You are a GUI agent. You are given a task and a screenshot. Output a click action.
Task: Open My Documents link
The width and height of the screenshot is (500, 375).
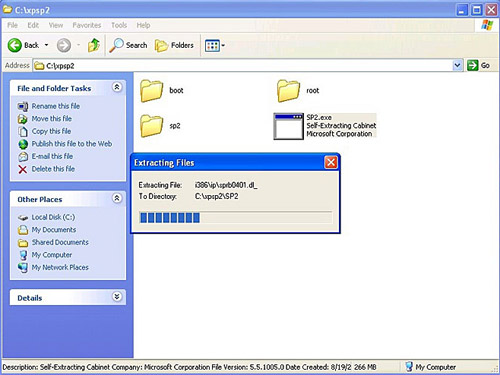tap(54, 230)
